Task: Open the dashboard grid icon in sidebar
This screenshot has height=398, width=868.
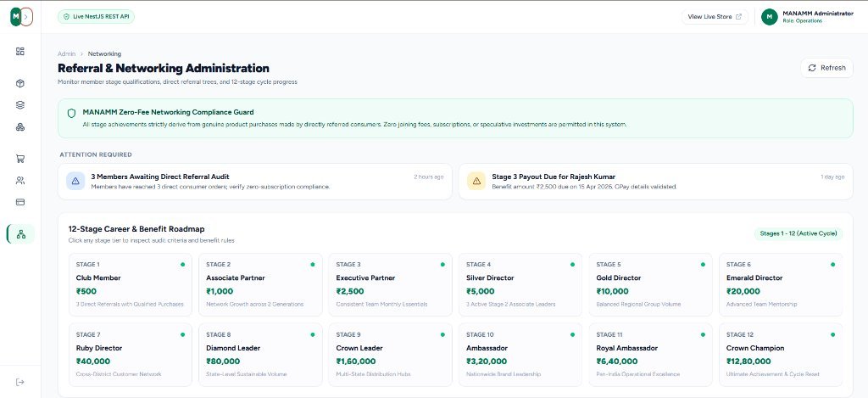Action: click(20, 52)
